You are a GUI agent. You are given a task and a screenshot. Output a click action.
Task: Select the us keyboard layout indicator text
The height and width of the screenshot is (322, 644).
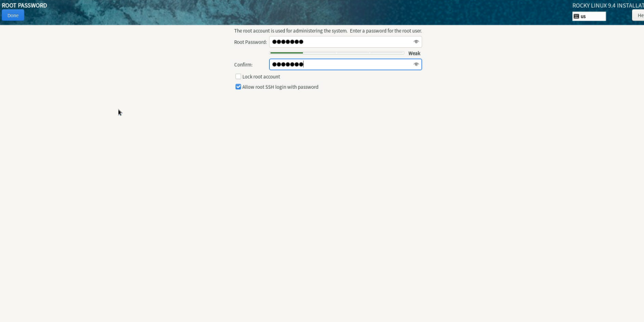584,16
